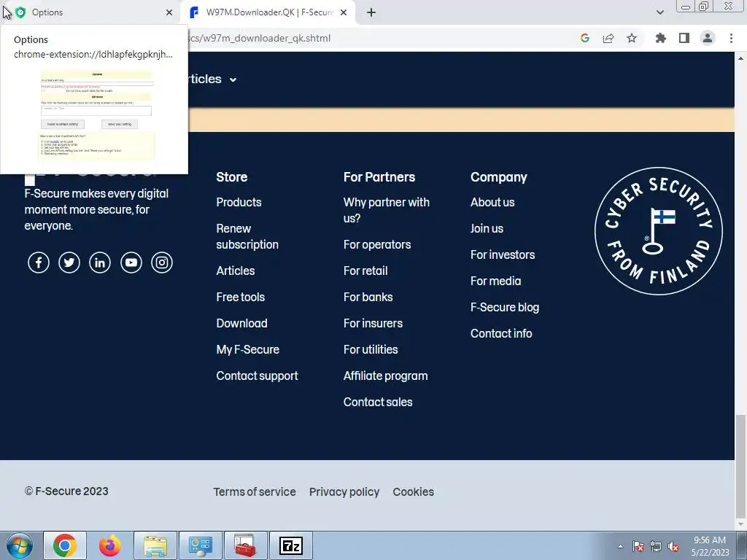747x560 pixels.
Task: Open Chrome extensions puzzle icon
Action: (661, 38)
